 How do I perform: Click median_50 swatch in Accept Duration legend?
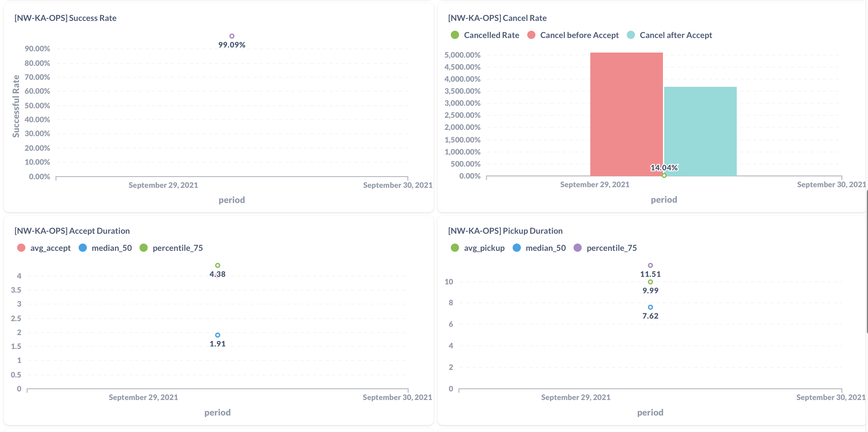pyautogui.click(x=83, y=248)
